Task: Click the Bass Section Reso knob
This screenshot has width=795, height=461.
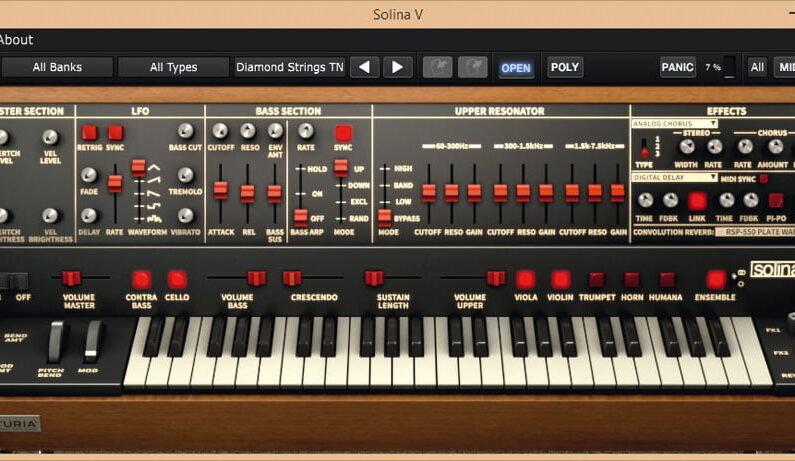Action: point(248,131)
